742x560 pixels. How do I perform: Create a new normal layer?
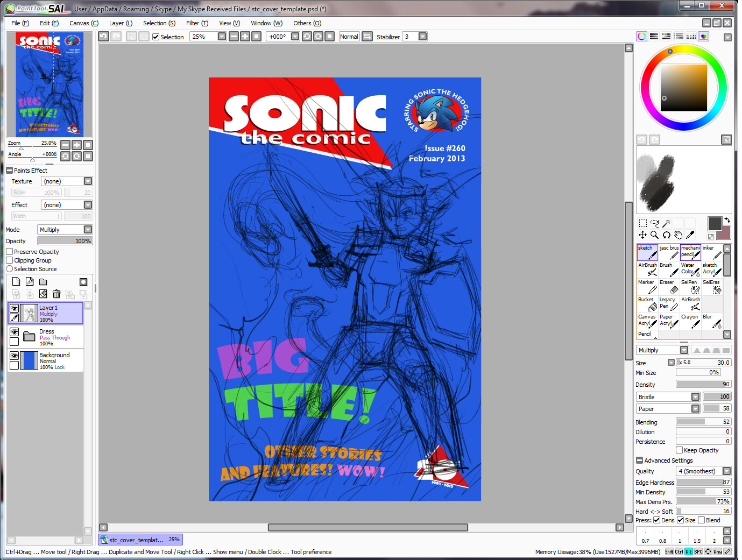16,282
